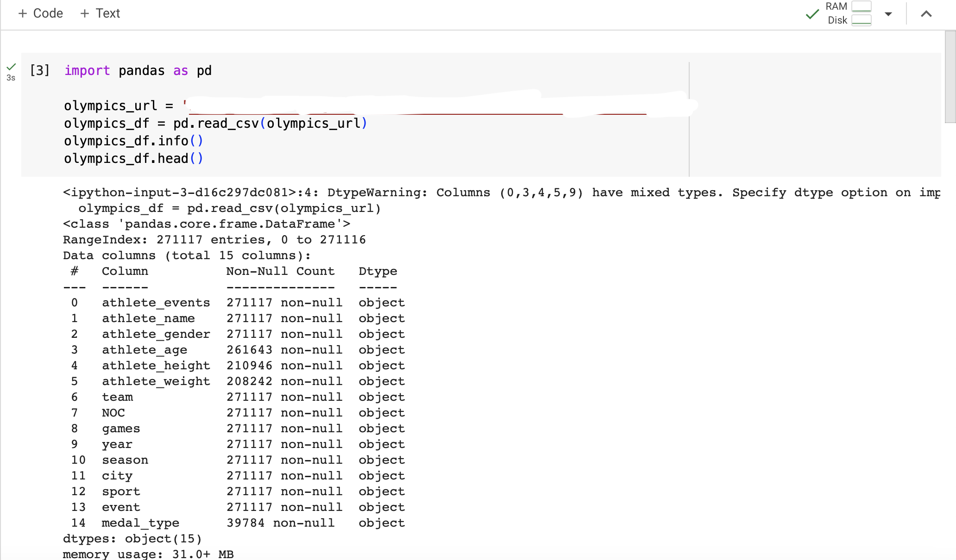
Task: Click the 3s cell runtime label
Action: coord(11,78)
